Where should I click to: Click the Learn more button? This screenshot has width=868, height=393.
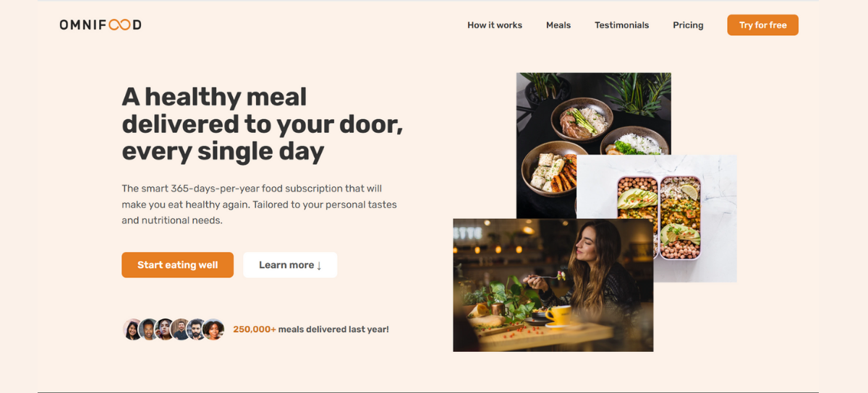[290, 265]
